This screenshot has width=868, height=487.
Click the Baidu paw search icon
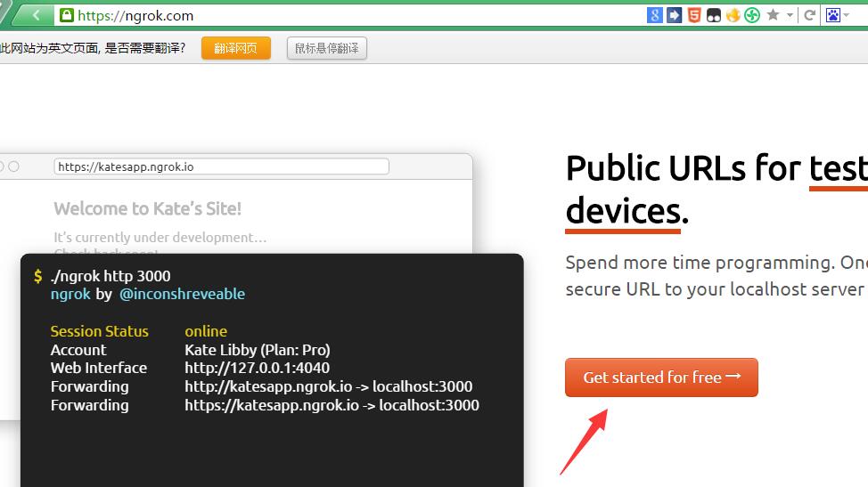[x=833, y=15]
